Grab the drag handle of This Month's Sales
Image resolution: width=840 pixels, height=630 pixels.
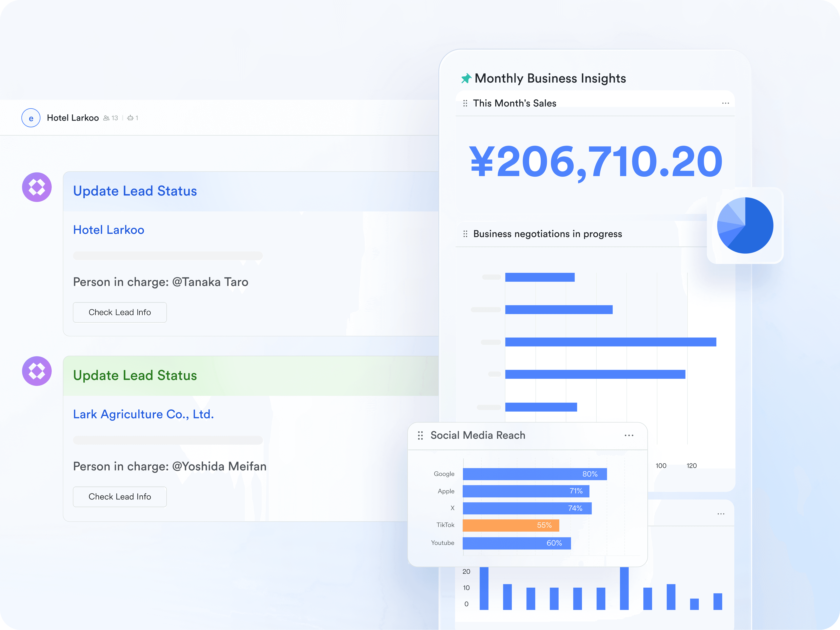click(465, 103)
